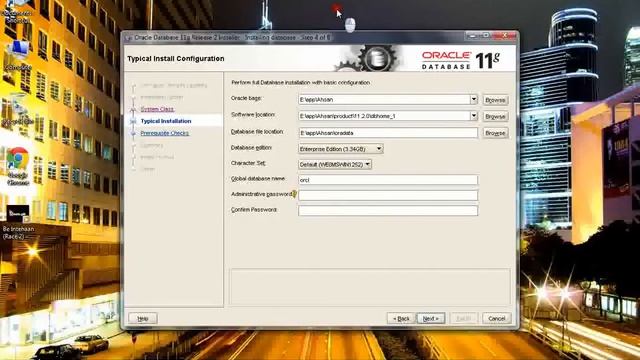Focus the Software location path field
The image size is (640, 360).
(384, 116)
